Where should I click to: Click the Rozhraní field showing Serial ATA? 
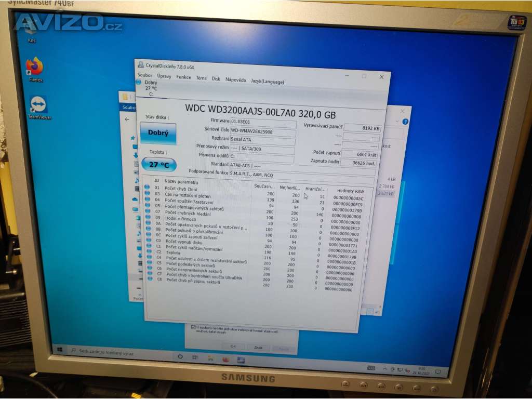coord(262,140)
